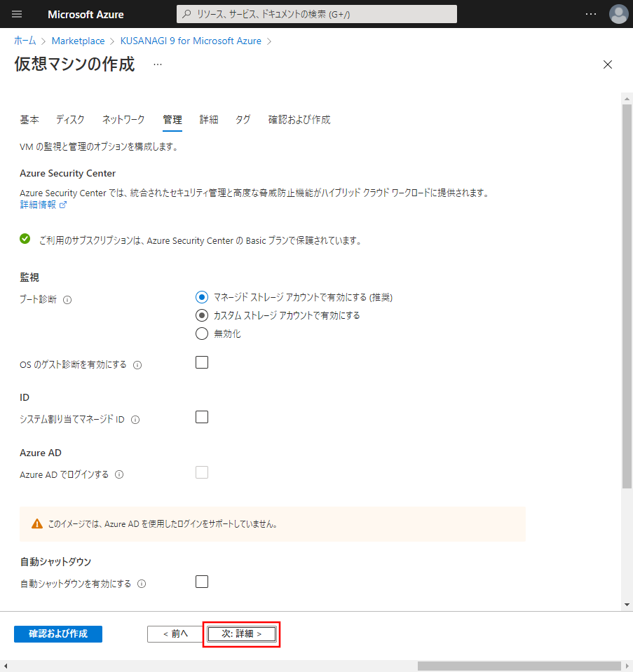Click info icon for システム割り当てマネージド ID
This screenshot has height=672, width=633.
(x=135, y=420)
